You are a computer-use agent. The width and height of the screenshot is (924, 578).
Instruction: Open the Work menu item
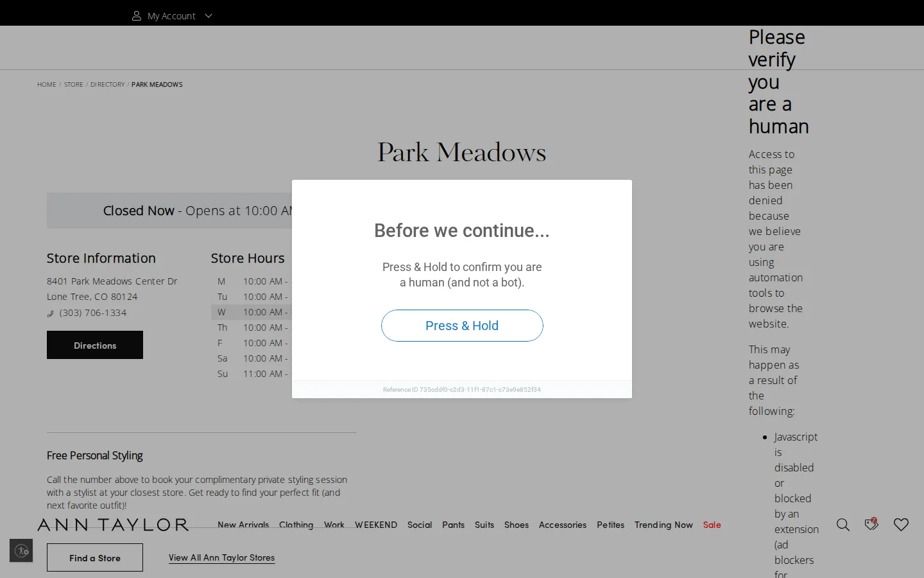pos(334,525)
